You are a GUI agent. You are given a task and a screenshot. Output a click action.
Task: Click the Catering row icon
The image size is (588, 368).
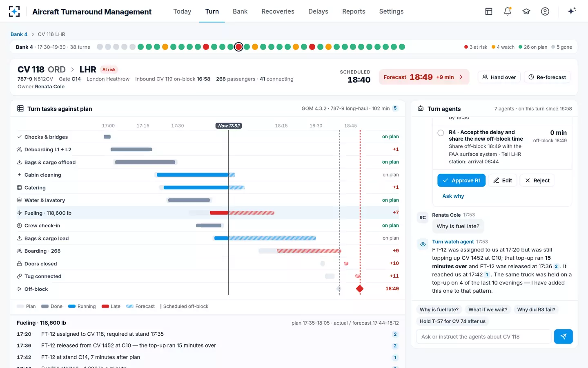(19, 188)
